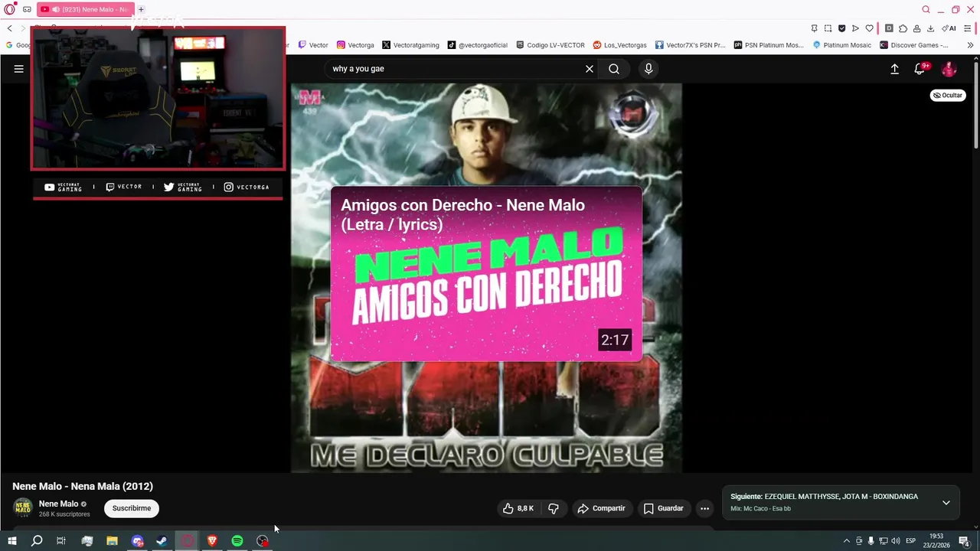Dislike the Nene Malo video
The height and width of the screenshot is (551, 980).
click(x=554, y=508)
